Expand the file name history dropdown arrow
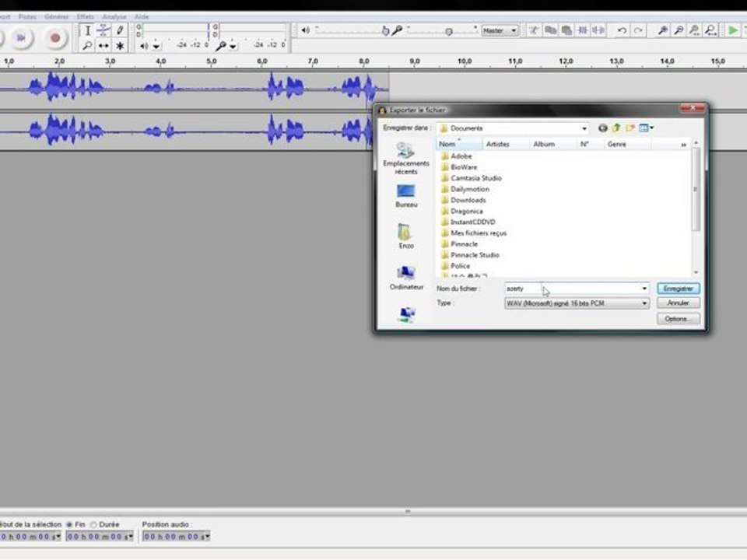Image resolution: width=747 pixels, height=560 pixels. point(644,289)
